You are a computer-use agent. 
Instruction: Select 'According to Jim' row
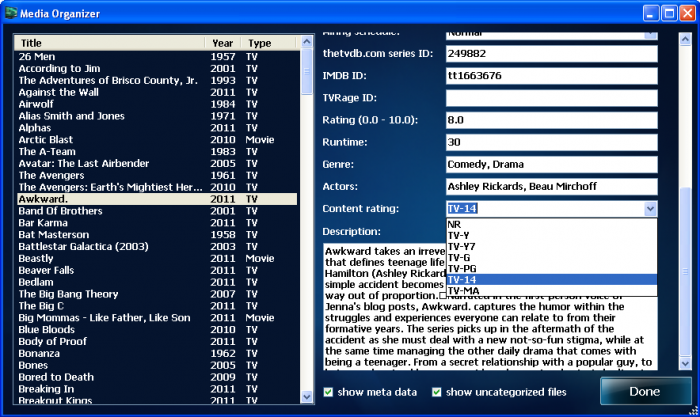[157, 68]
